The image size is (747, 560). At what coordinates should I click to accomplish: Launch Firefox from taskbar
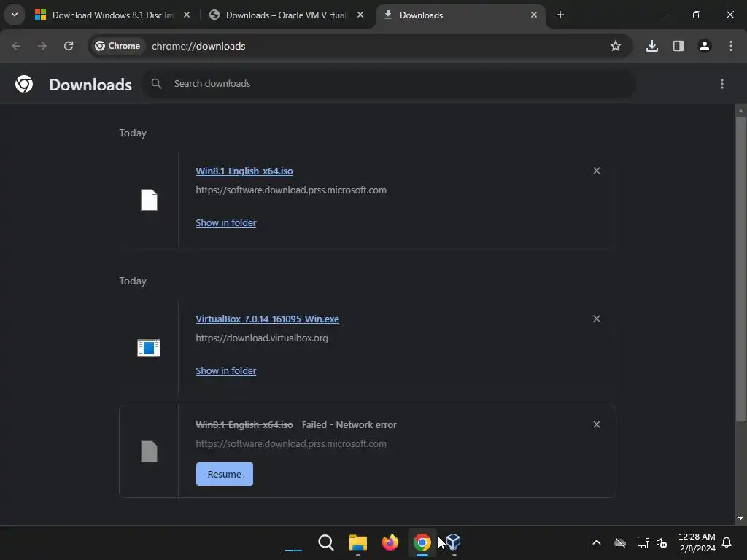point(390,542)
